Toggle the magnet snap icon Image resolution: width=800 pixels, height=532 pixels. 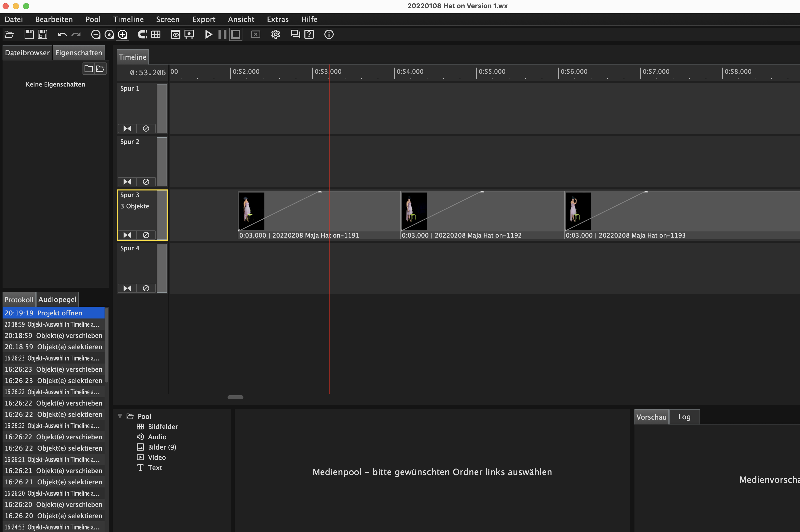[x=142, y=34]
